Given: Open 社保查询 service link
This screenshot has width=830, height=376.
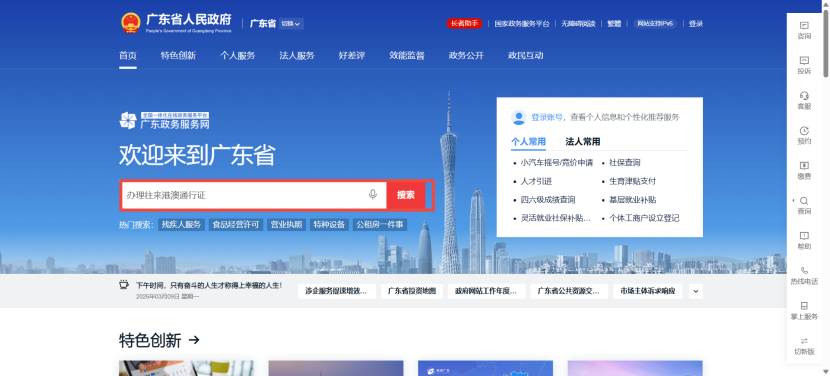Looking at the screenshot, I should pos(625,163).
